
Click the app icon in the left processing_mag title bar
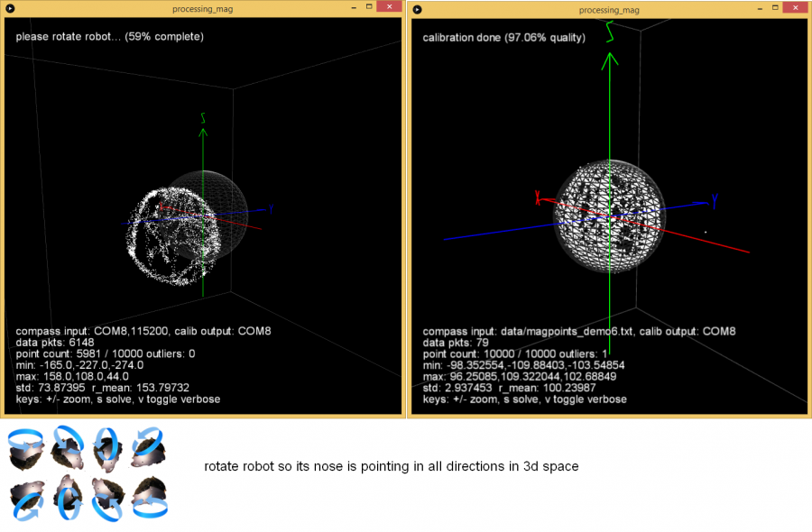pos(10,8)
